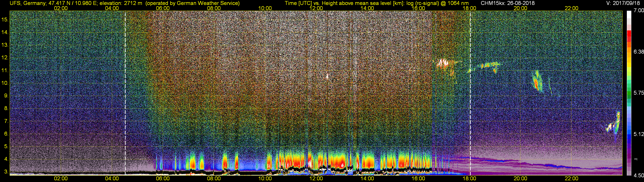Viewport: 644px width, 182px height.
Task: Click the '12:00' label on the lower time axis
Action: point(316,179)
